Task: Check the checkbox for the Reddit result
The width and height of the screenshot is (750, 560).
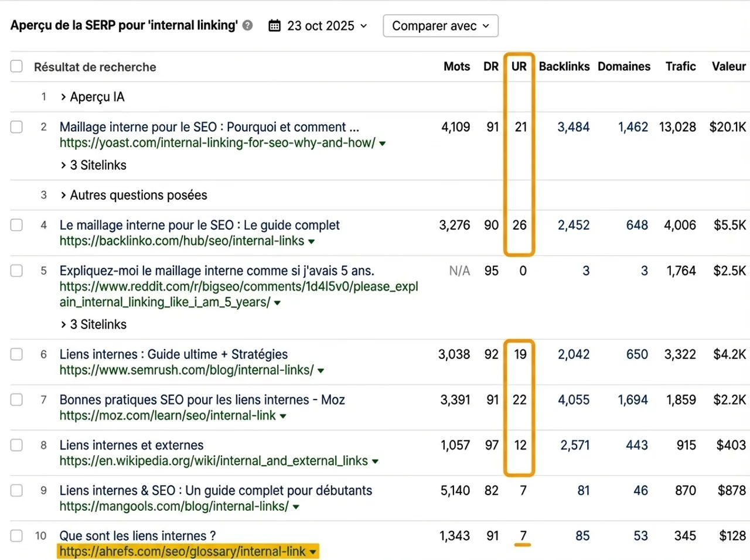Action: tap(16, 271)
